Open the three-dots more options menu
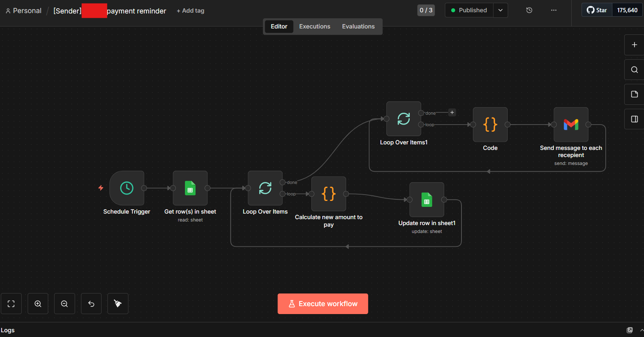Viewport: 644px width, 337px height. pyautogui.click(x=554, y=10)
